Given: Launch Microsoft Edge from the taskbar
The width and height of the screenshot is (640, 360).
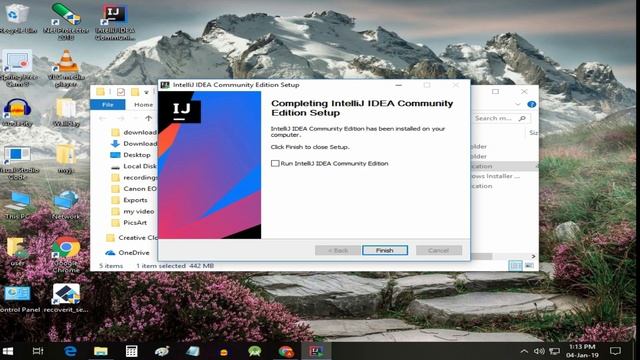Looking at the screenshot, I should point(70,351).
